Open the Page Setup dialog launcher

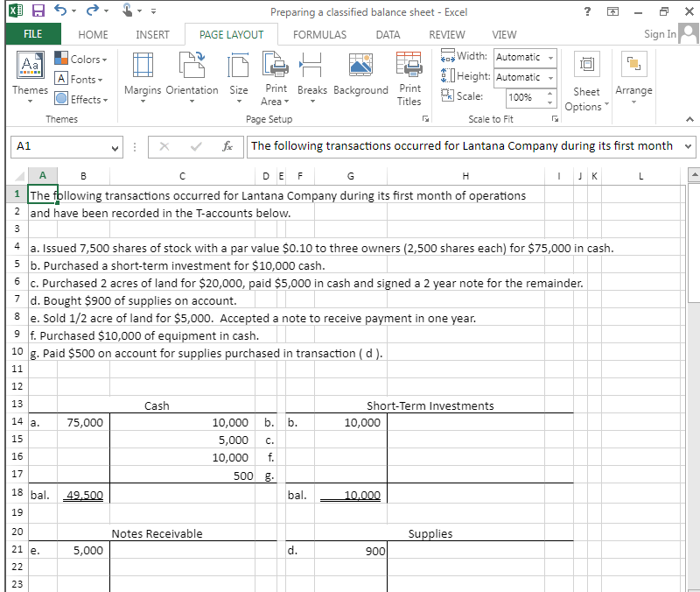[x=425, y=118]
